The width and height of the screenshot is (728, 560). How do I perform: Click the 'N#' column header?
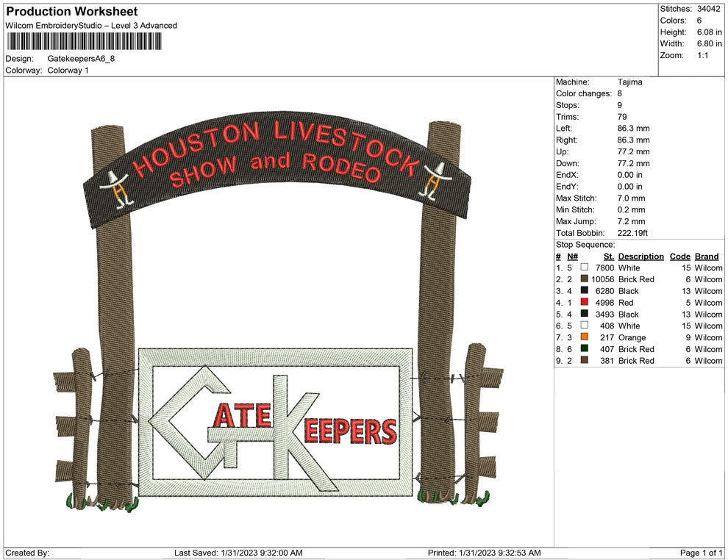click(572, 256)
